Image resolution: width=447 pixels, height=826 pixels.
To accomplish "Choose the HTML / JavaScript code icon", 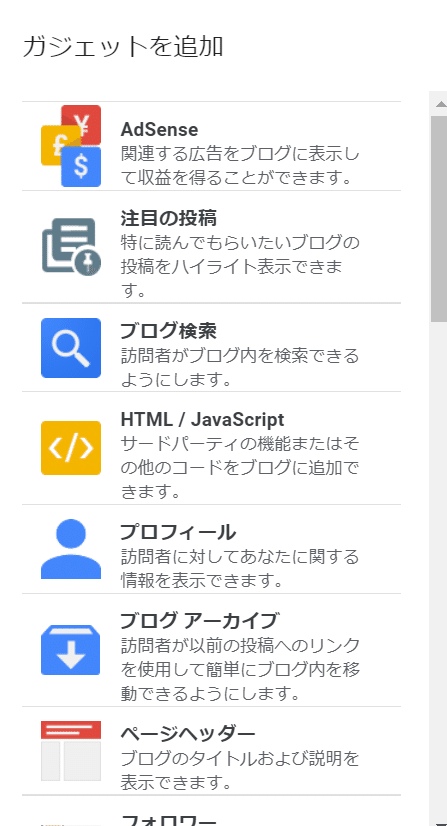I will (x=71, y=448).
